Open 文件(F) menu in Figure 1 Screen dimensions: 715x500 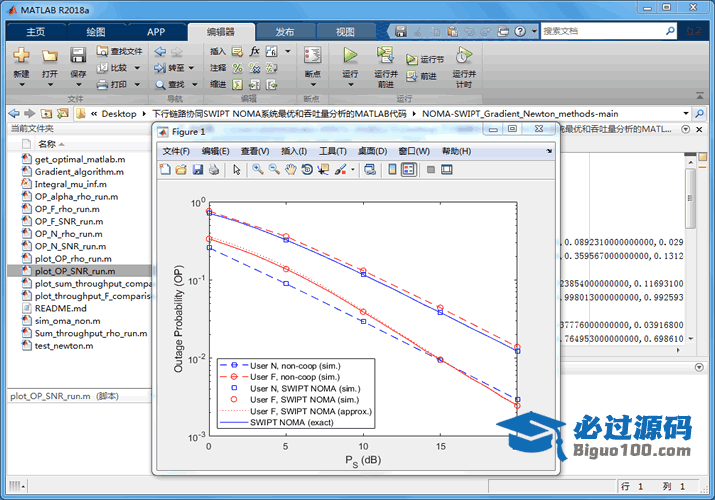pyautogui.click(x=176, y=151)
